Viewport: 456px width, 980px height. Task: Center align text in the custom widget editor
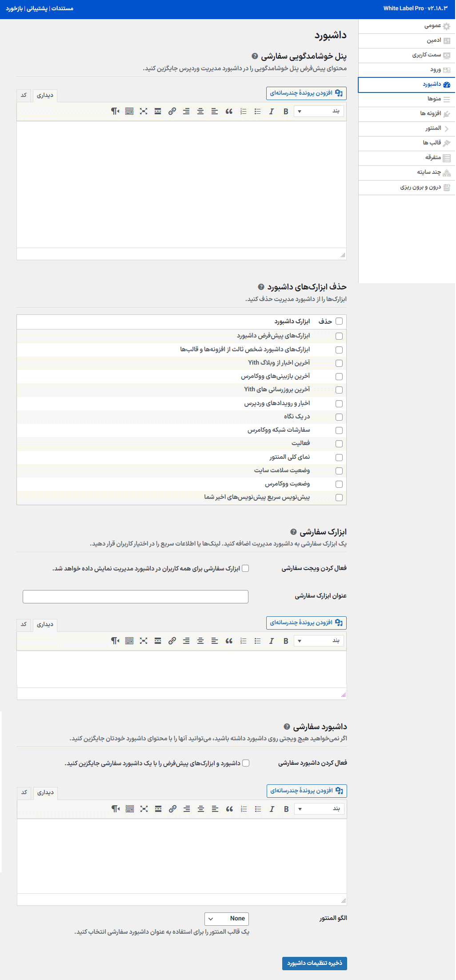(200, 641)
